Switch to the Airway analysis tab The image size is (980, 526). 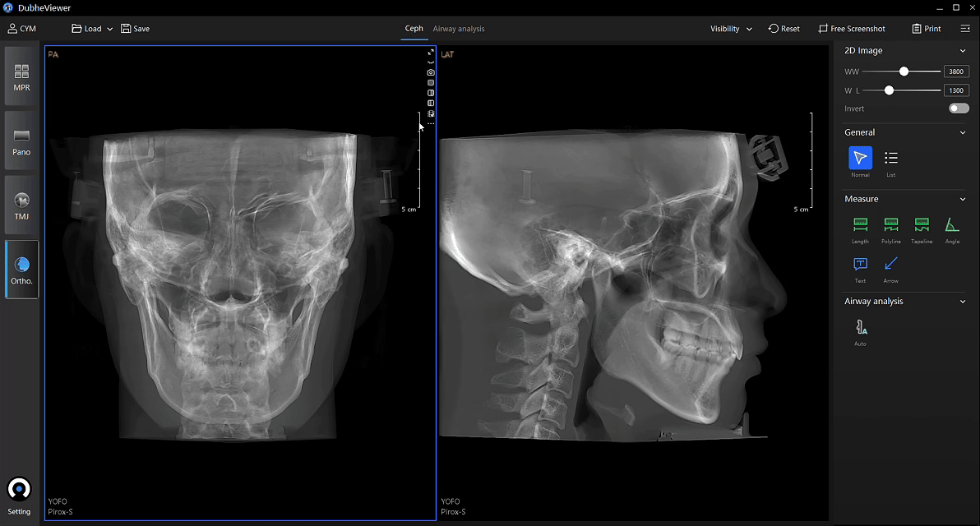(x=459, y=29)
